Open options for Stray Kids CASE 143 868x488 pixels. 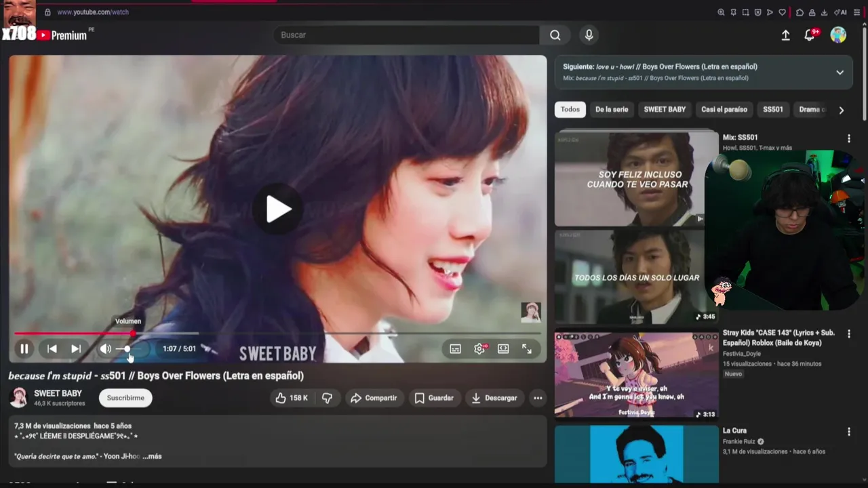pos(848,334)
